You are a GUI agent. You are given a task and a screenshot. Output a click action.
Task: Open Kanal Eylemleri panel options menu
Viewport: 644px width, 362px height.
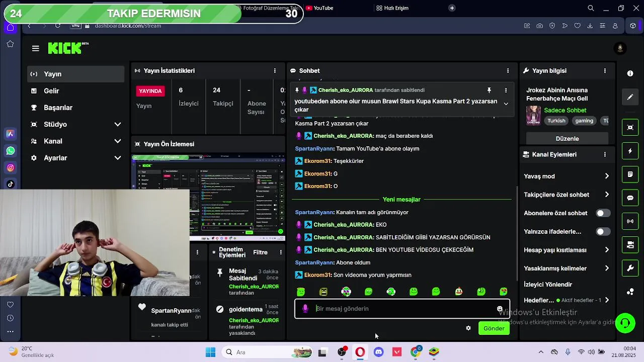coord(605,154)
